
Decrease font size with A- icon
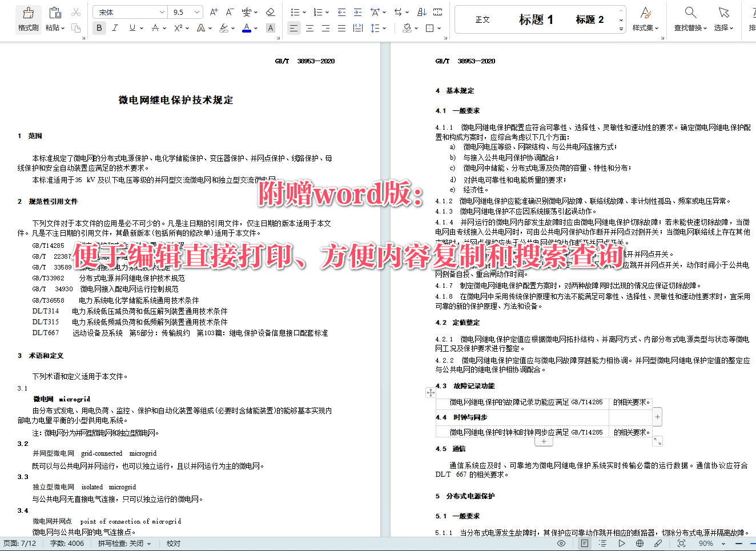point(230,12)
